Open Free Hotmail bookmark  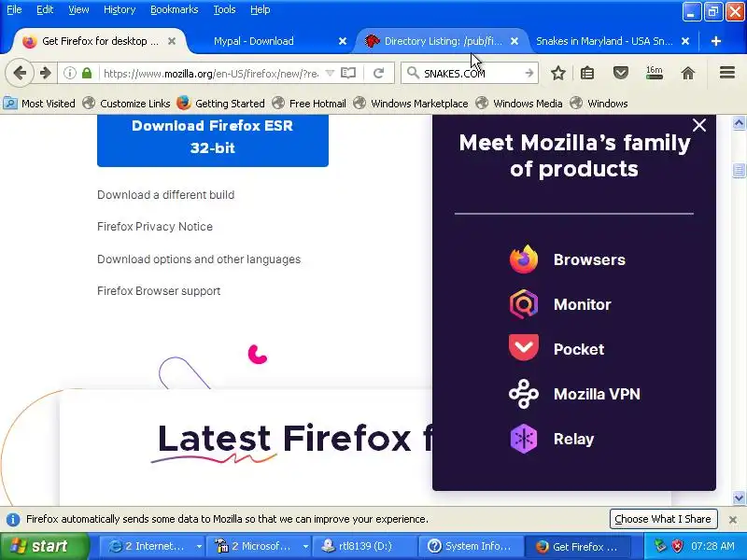click(309, 104)
